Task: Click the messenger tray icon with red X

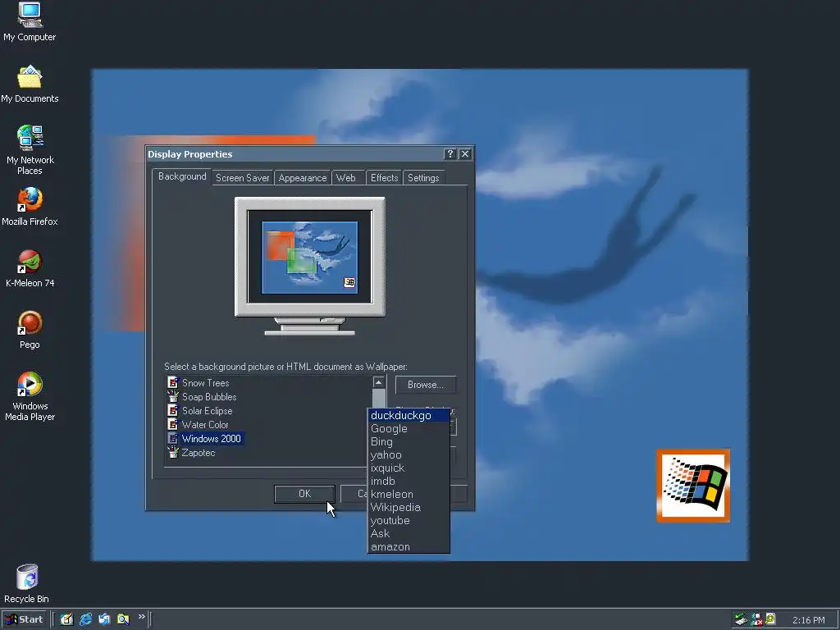Action: pyautogui.click(x=756, y=619)
